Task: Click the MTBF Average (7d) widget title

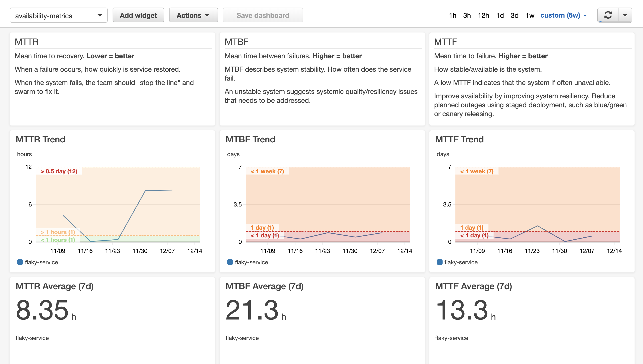Action: tap(264, 286)
